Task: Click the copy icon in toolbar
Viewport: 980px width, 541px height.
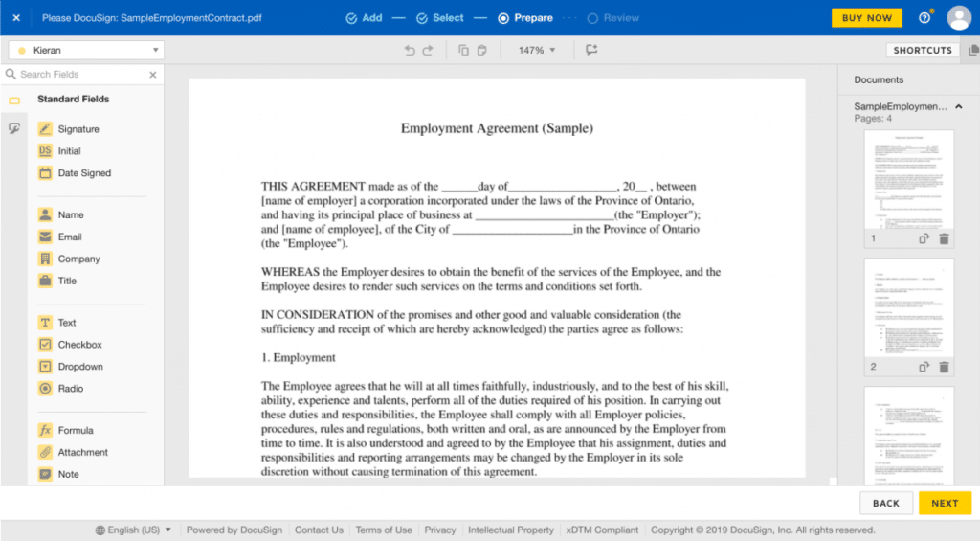Action: point(463,51)
